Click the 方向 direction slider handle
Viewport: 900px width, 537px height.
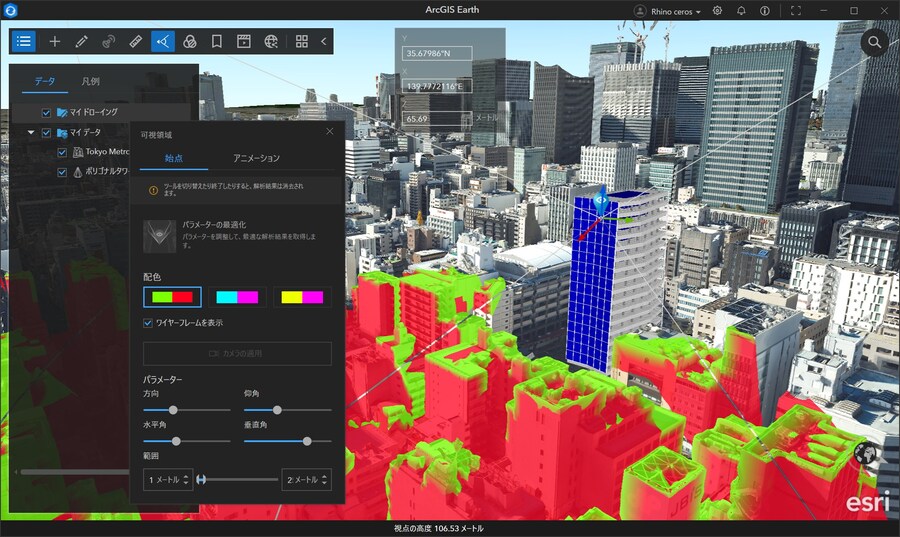click(173, 410)
